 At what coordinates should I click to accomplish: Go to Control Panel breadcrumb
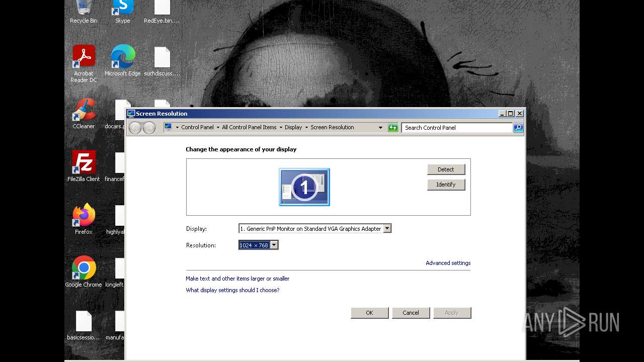tap(197, 128)
